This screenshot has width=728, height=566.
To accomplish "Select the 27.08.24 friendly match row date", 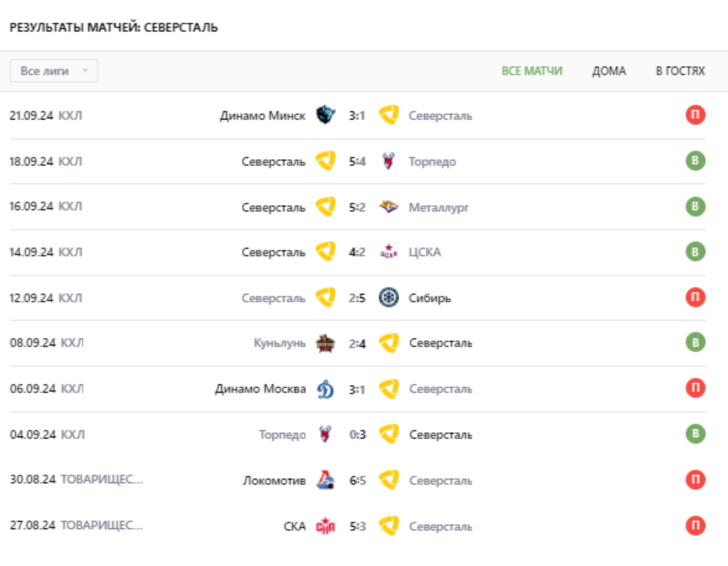I will coord(32,526).
